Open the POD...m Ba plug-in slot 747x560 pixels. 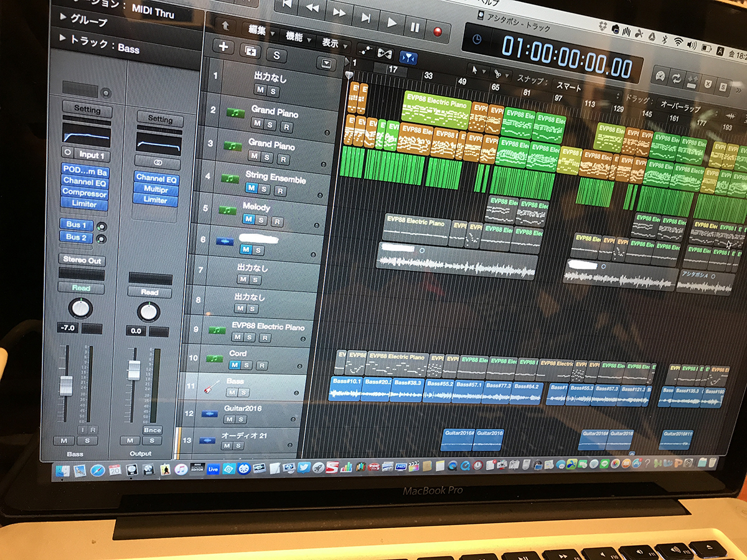coord(85,170)
